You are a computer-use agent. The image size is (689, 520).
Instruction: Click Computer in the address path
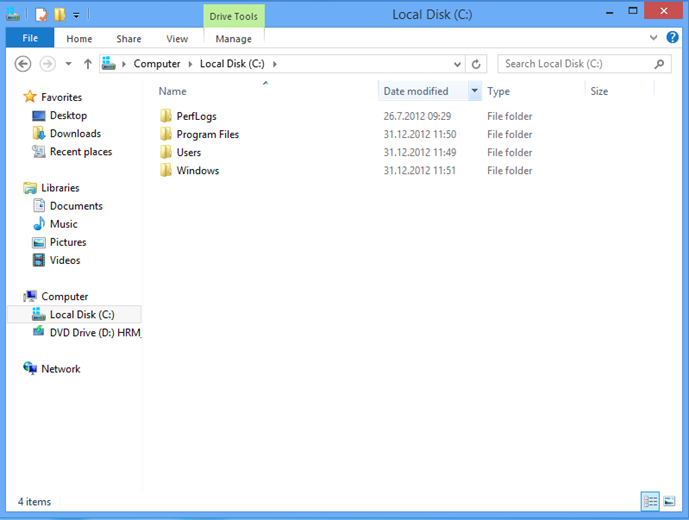157,64
